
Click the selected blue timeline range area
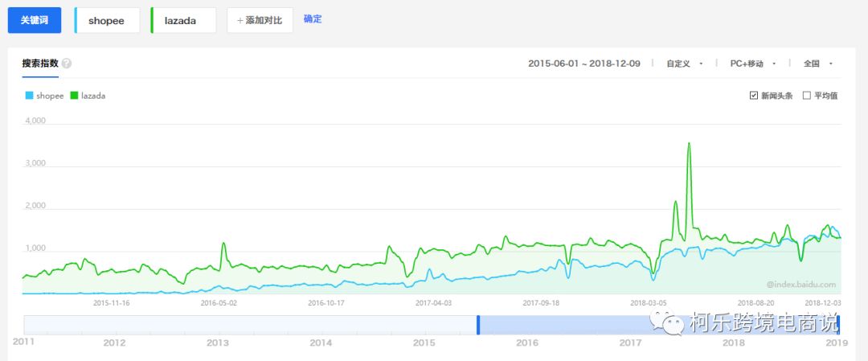pos(659,325)
